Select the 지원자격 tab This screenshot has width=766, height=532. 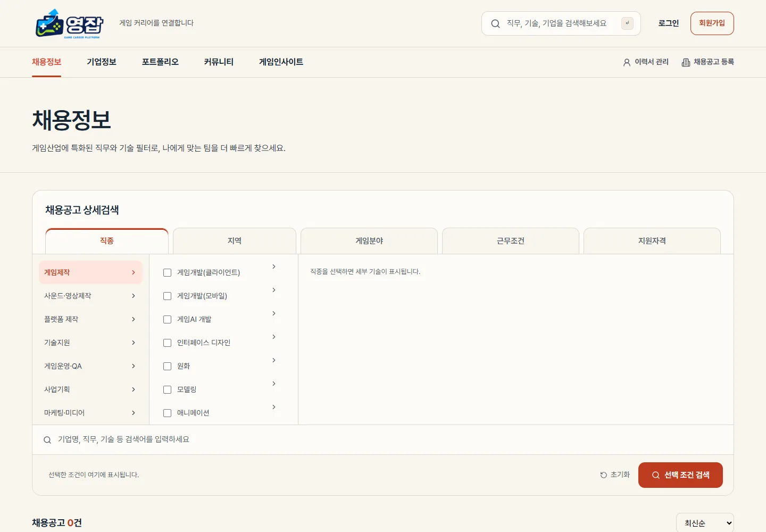tap(652, 241)
